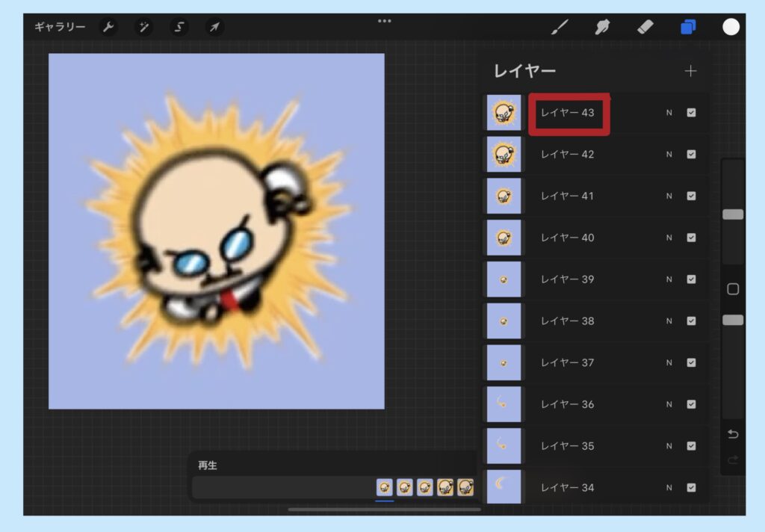This screenshot has width=765, height=532.
Task: Open blend mode N for レイヤー 40
Action: (x=669, y=238)
